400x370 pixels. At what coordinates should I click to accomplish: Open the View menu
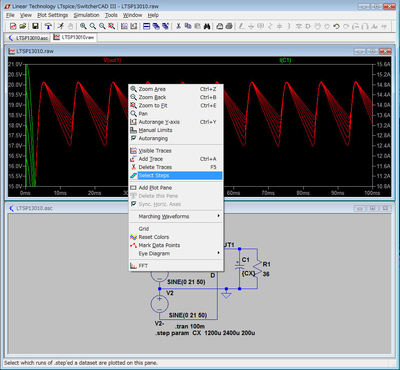(x=26, y=15)
